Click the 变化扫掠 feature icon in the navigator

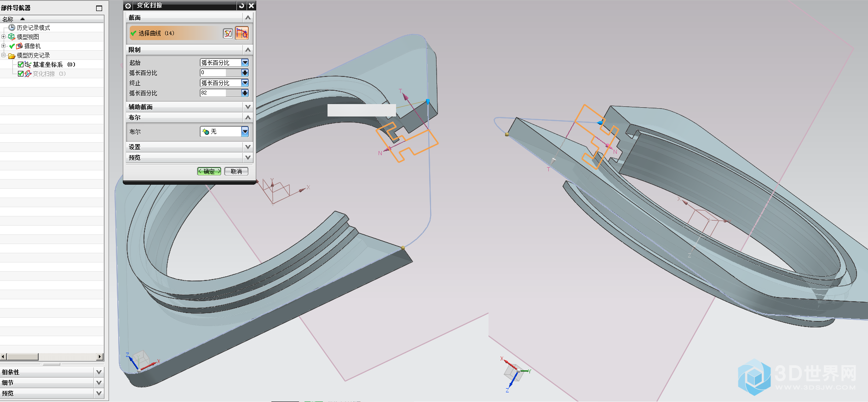click(x=28, y=74)
